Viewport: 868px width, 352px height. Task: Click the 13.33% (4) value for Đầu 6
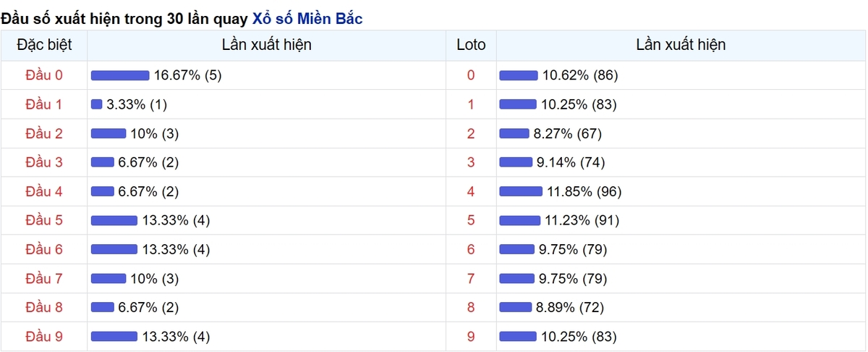click(x=176, y=249)
